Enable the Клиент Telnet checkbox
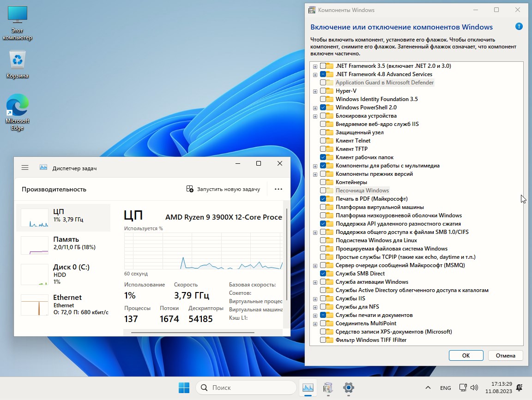 (323, 141)
